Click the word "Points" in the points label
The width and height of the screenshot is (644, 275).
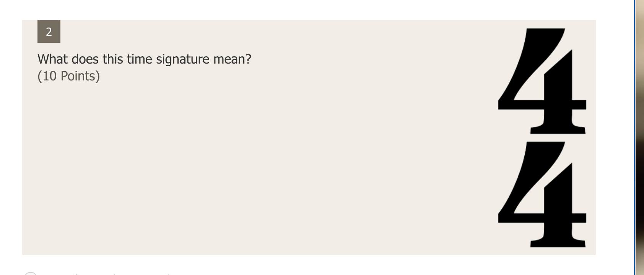click(x=78, y=76)
